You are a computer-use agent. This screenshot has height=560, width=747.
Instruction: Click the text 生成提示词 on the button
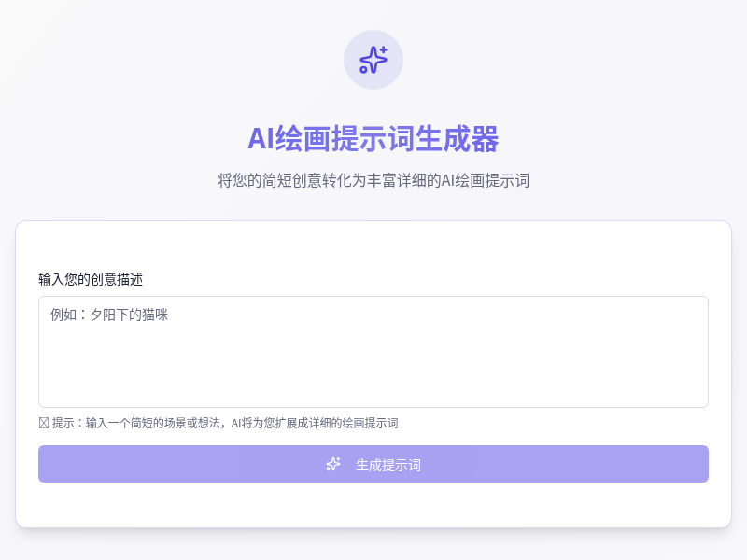(388, 464)
